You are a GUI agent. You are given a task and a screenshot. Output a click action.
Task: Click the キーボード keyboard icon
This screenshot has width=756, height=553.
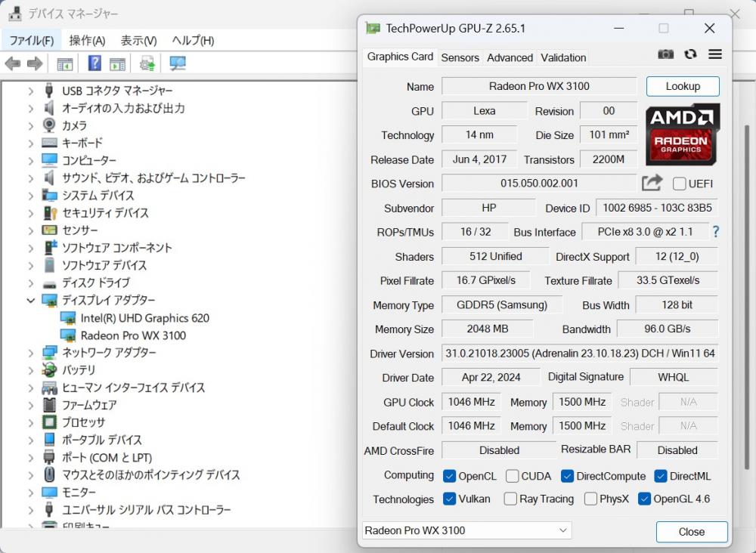(49, 143)
